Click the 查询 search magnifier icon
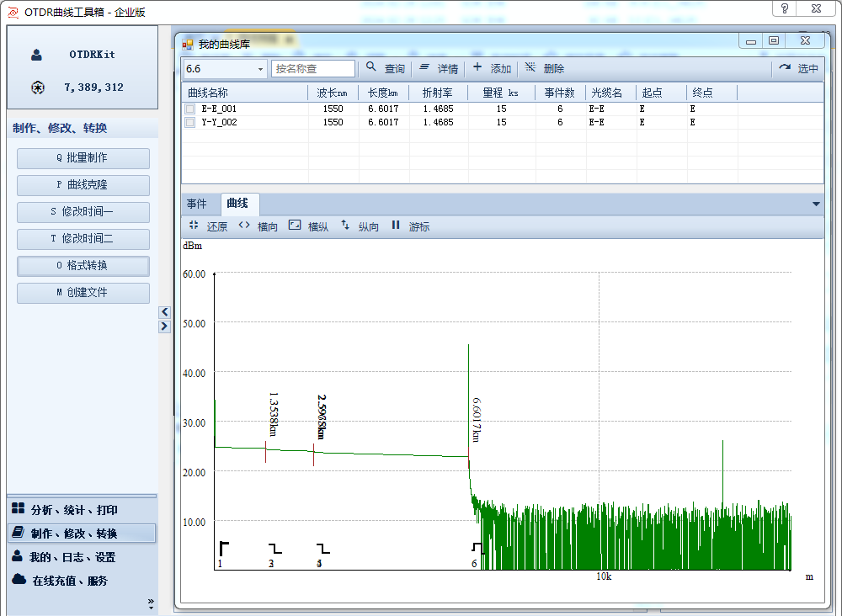 tap(371, 68)
